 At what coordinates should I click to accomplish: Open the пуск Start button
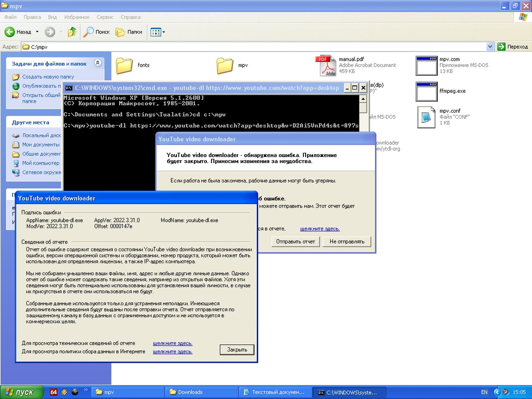(22, 392)
